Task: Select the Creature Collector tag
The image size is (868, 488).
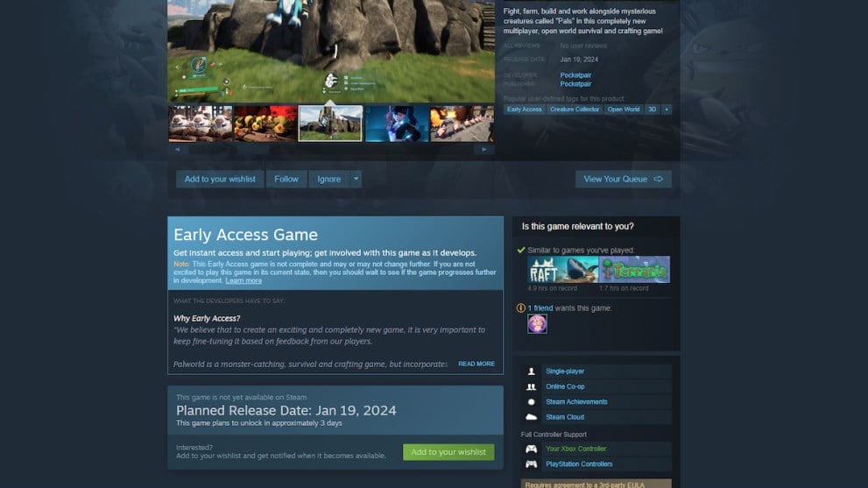Action: pos(575,110)
